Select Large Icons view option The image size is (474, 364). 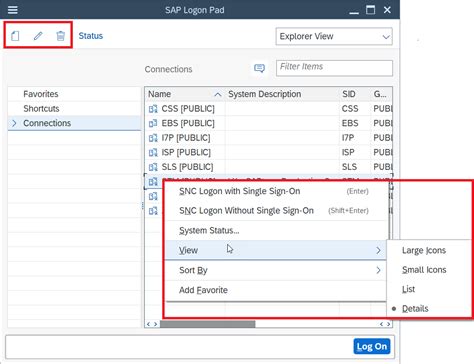coord(424,250)
